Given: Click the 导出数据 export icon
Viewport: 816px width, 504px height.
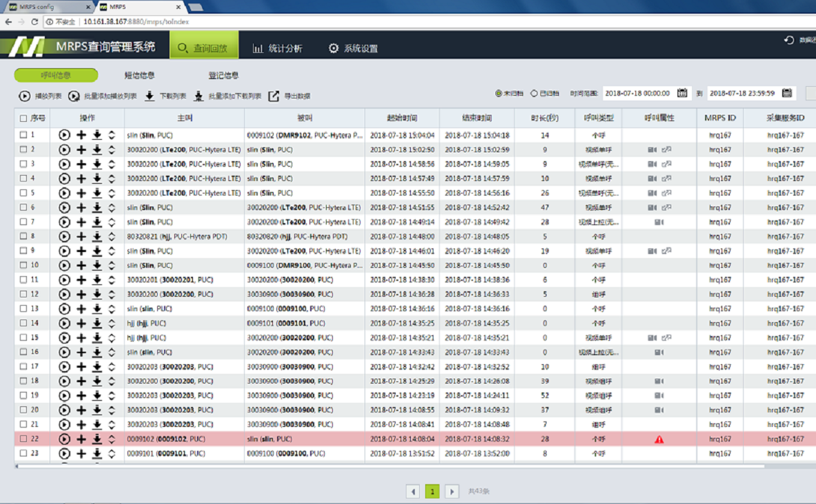Looking at the screenshot, I should [274, 96].
